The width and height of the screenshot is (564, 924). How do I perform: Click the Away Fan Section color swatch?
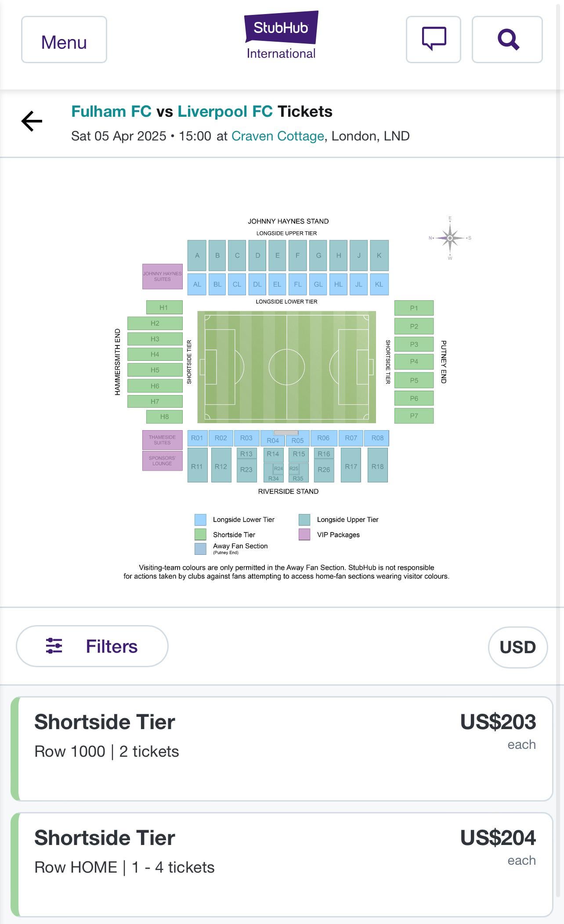coord(200,548)
